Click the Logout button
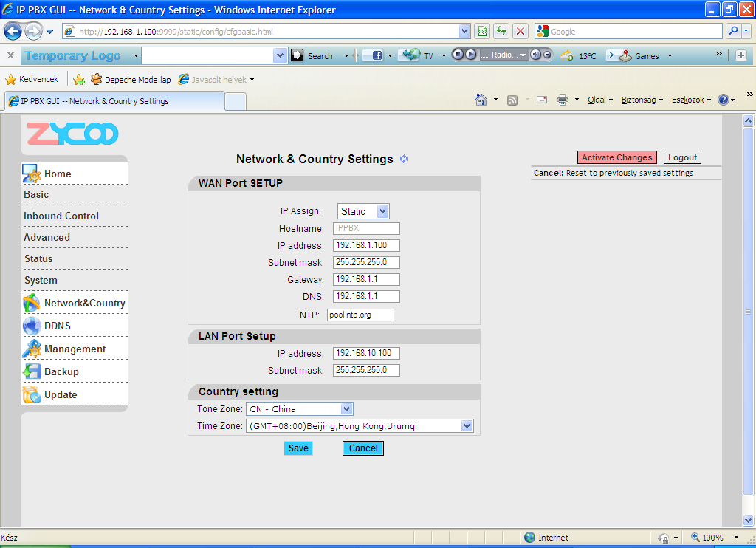 pyautogui.click(x=682, y=157)
